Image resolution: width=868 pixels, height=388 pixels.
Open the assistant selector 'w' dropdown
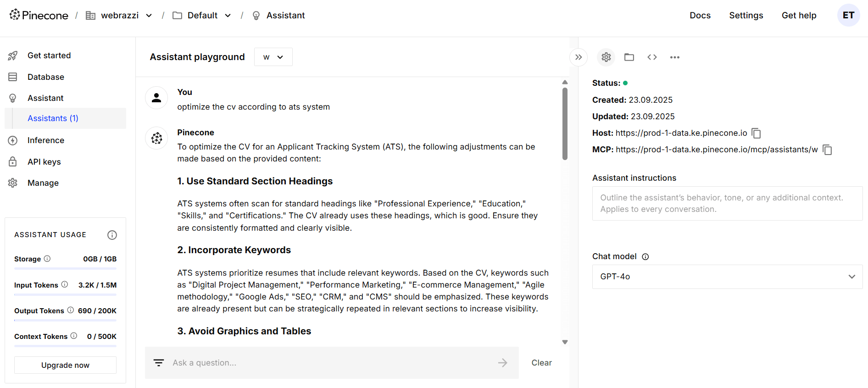pyautogui.click(x=273, y=57)
